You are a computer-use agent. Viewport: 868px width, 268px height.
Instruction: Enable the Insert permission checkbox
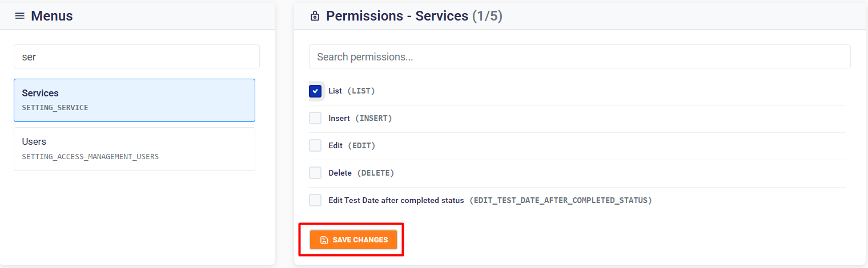click(x=315, y=119)
